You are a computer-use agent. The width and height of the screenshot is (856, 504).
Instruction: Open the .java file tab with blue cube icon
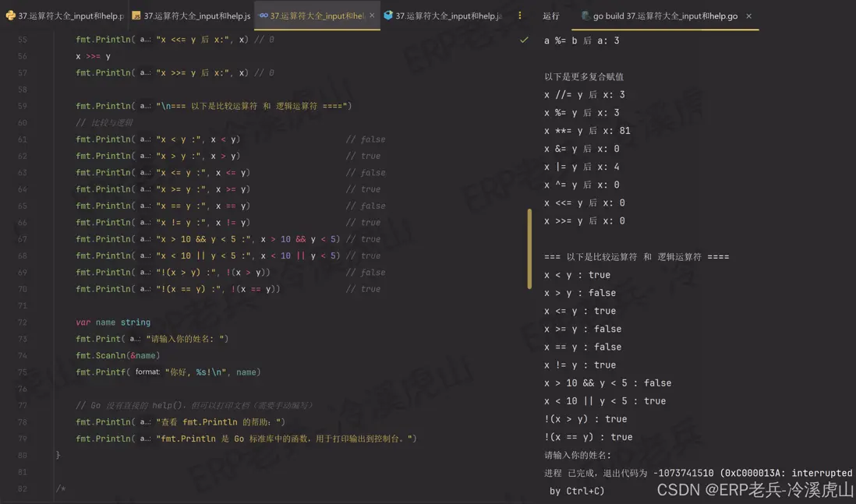[444, 16]
